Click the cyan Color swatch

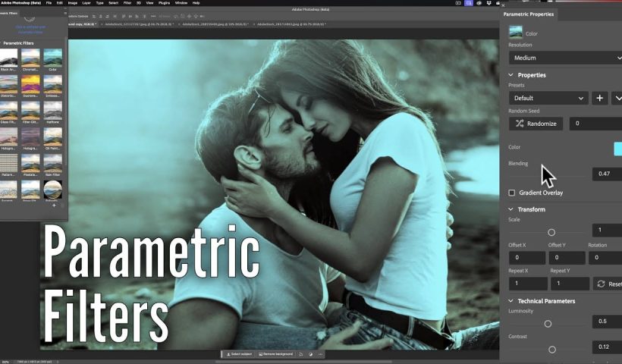click(617, 149)
